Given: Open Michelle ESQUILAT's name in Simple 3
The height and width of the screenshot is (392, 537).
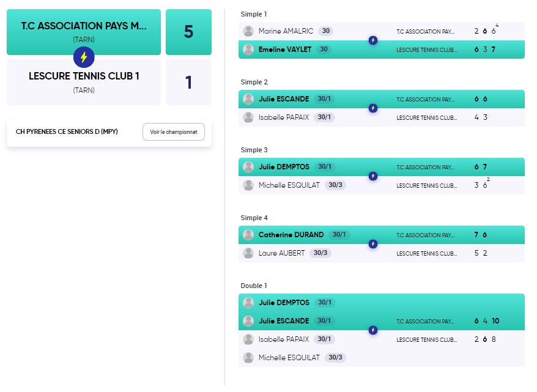Looking at the screenshot, I should pyautogui.click(x=289, y=185).
